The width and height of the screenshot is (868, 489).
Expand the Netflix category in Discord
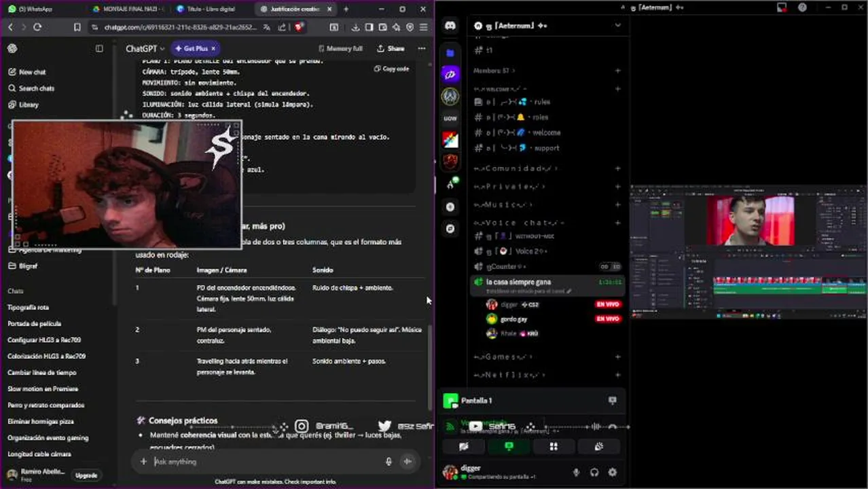(x=509, y=375)
